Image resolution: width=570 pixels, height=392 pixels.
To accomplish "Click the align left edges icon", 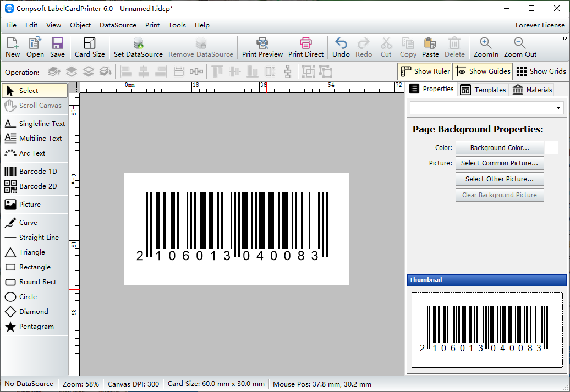I will click(x=126, y=71).
